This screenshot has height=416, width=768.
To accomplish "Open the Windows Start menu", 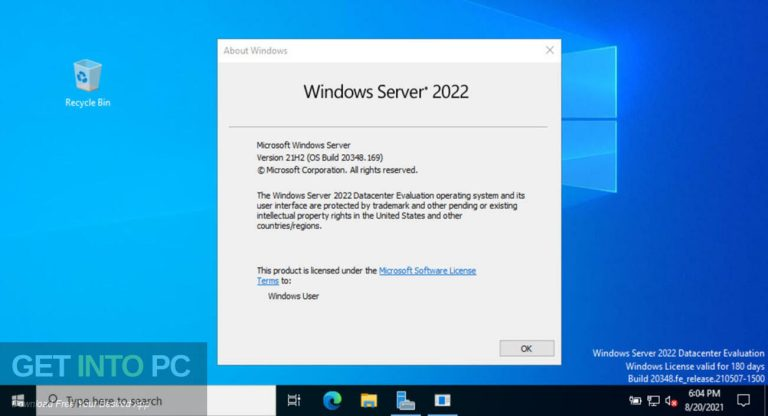I will point(18,401).
